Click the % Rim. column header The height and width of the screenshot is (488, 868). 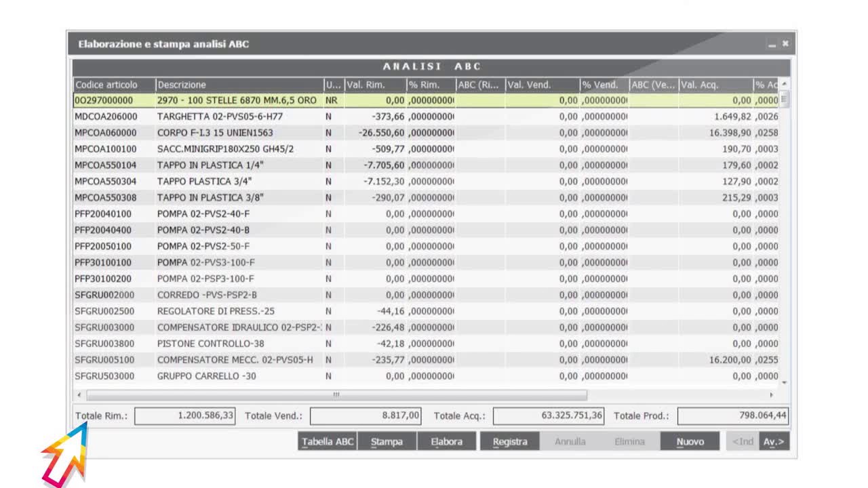431,85
